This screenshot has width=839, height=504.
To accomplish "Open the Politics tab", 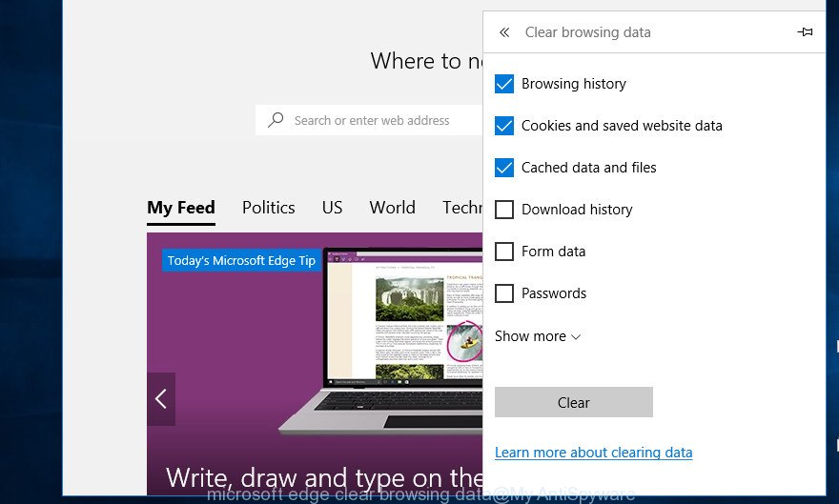I will [x=268, y=208].
